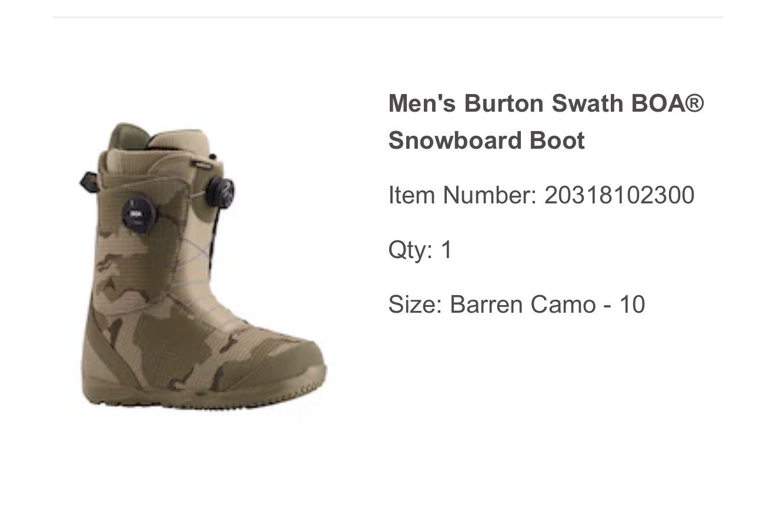Image resolution: width=776 pixels, height=532 pixels.
Task: Click the item number 20318102300
Action: 619,195
